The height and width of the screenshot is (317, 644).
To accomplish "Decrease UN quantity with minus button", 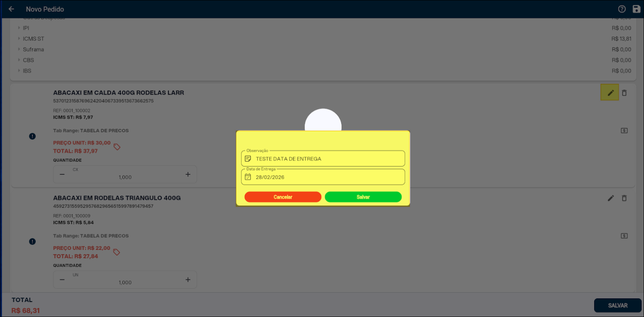I will (x=62, y=280).
